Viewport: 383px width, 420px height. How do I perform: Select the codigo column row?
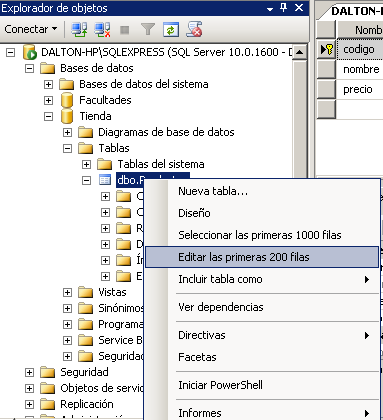coord(360,49)
